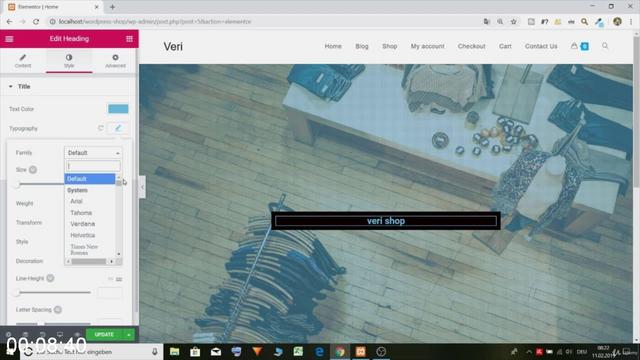Click the browser address bar

pos(261,22)
